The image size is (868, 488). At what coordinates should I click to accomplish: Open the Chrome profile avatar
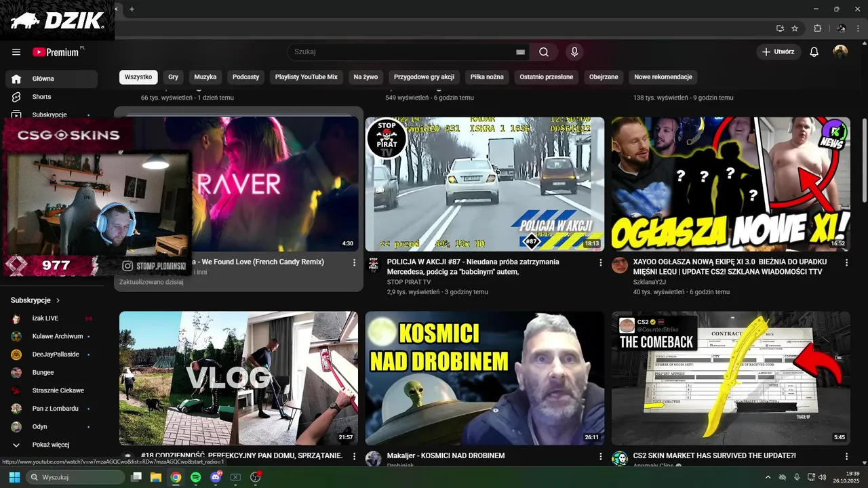point(842,28)
